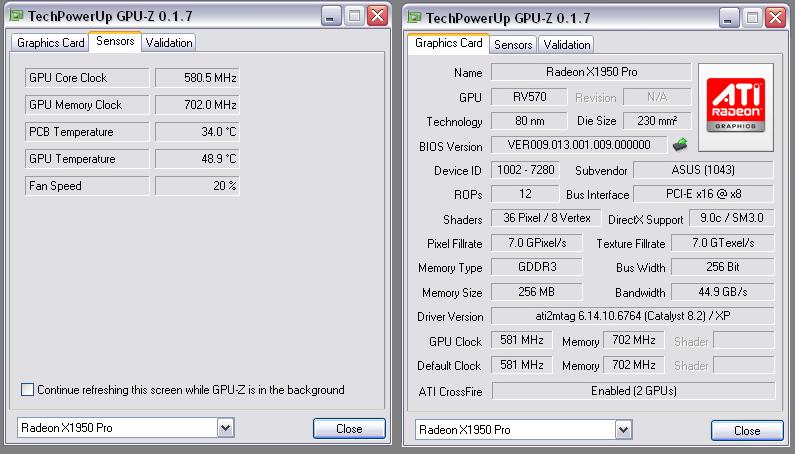Screen dimensions: 795x454
Task: Open GPU selector dropdown in Graphics Card window
Action: (624, 430)
